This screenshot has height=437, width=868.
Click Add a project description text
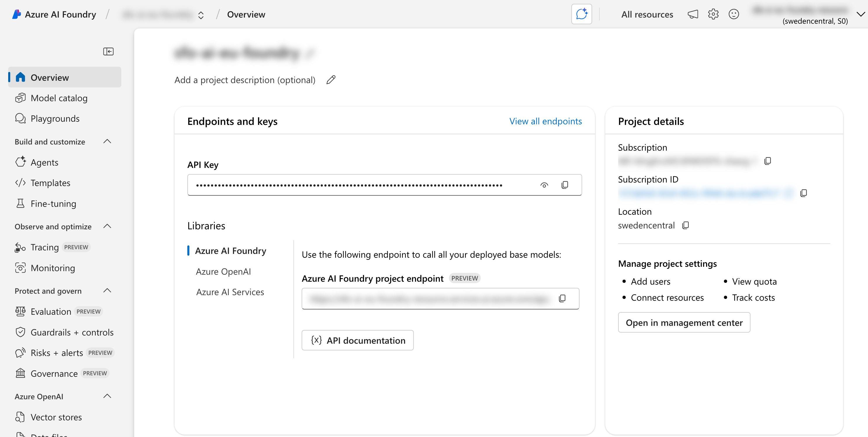click(x=245, y=80)
